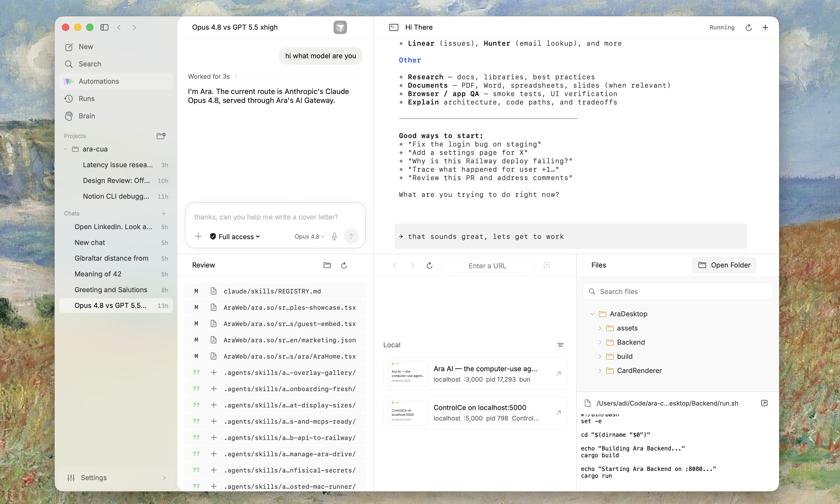The image size is (840, 504).
Task: Open AraWeb/ara.so/sr…s/guest-embed.tsx in Review
Action: tap(275, 324)
